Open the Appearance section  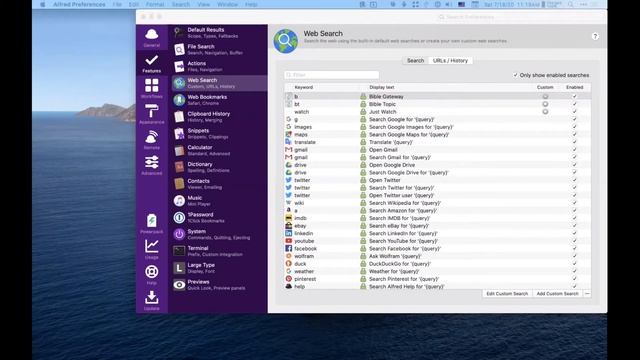click(x=151, y=114)
